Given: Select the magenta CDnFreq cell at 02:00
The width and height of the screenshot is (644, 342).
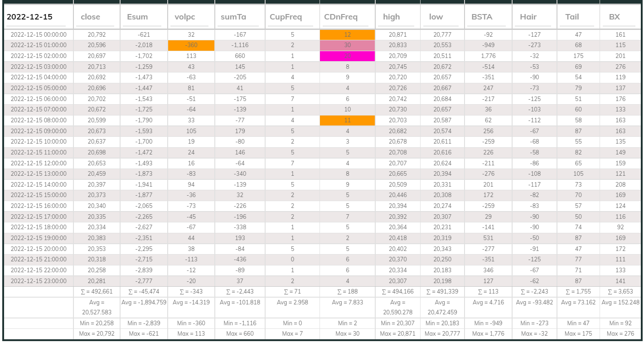Looking at the screenshot, I should (x=347, y=56).
